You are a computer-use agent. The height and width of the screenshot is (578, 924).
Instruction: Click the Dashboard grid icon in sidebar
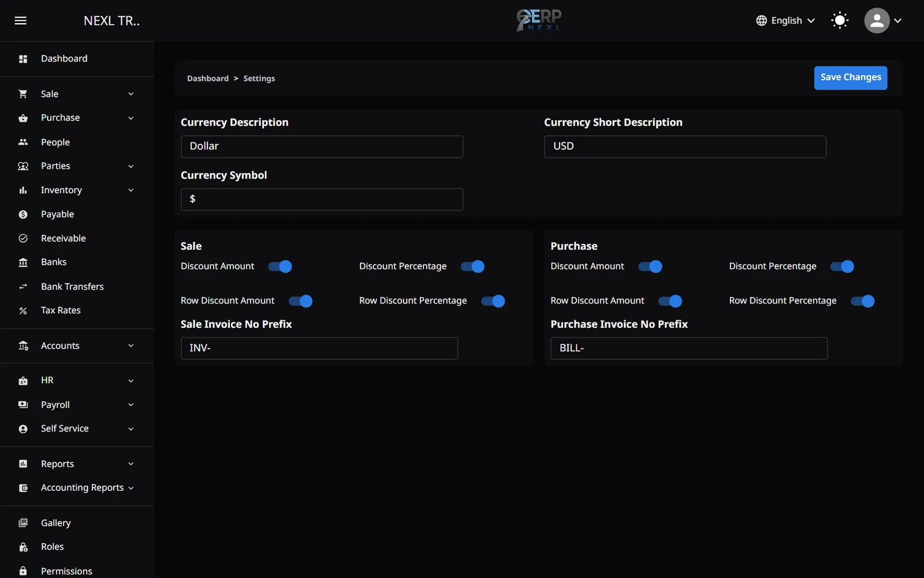pyautogui.click(x=23, y=59)
